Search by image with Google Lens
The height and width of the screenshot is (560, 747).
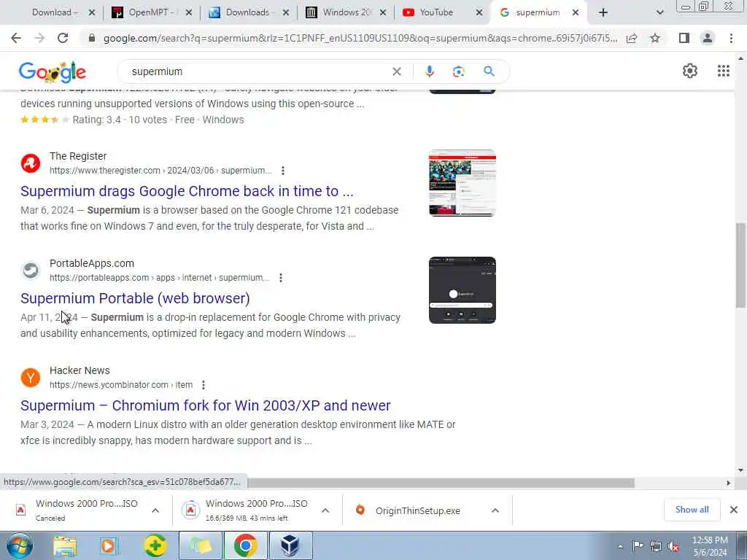pyautogui.click(x=458, y=71)
